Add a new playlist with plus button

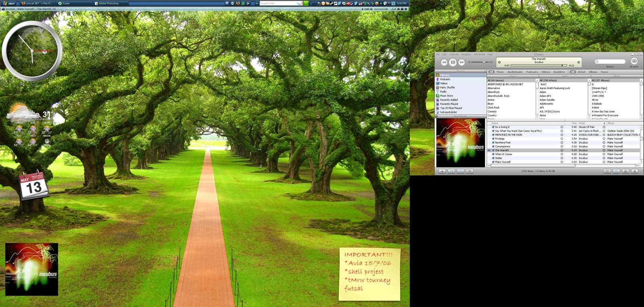(x=442, y=171)
